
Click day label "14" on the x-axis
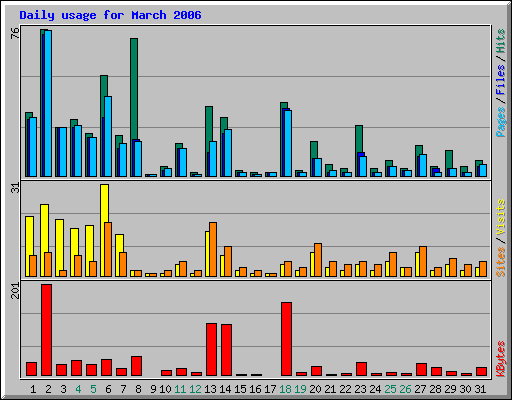pos(225,389)
